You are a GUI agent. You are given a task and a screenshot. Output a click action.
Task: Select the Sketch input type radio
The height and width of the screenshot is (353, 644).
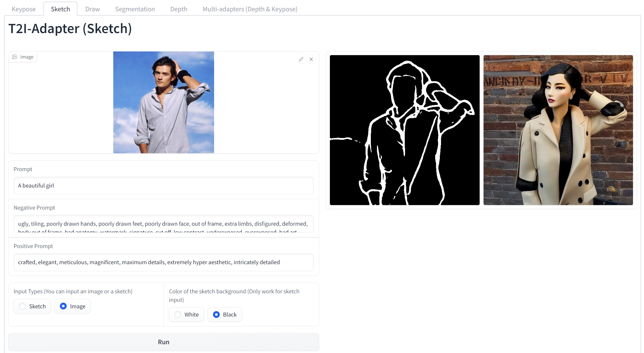[22, 306]
